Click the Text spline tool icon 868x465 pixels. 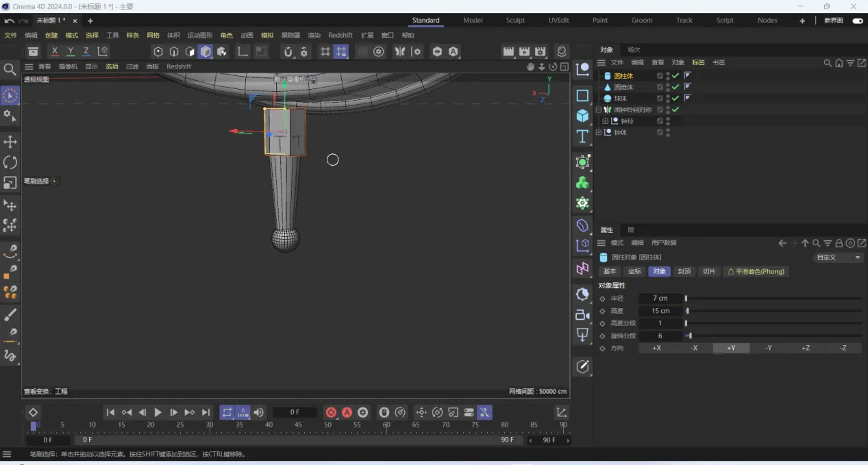582,136
